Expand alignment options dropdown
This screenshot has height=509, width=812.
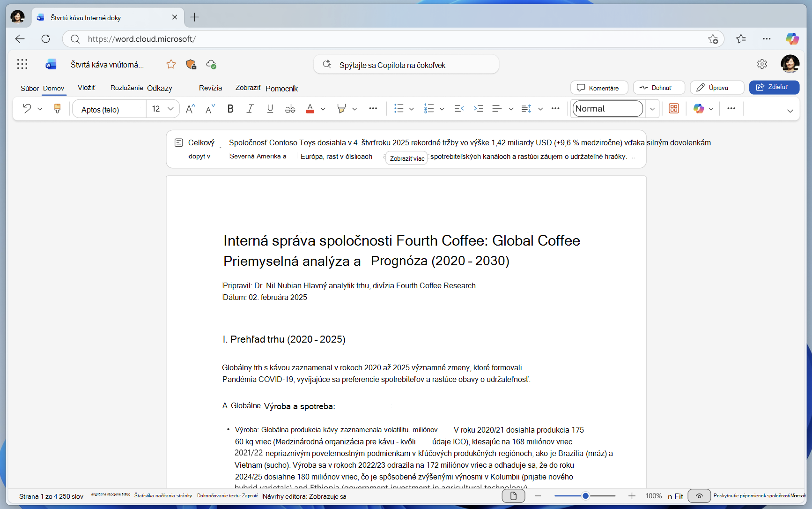[x=511, y=109]
